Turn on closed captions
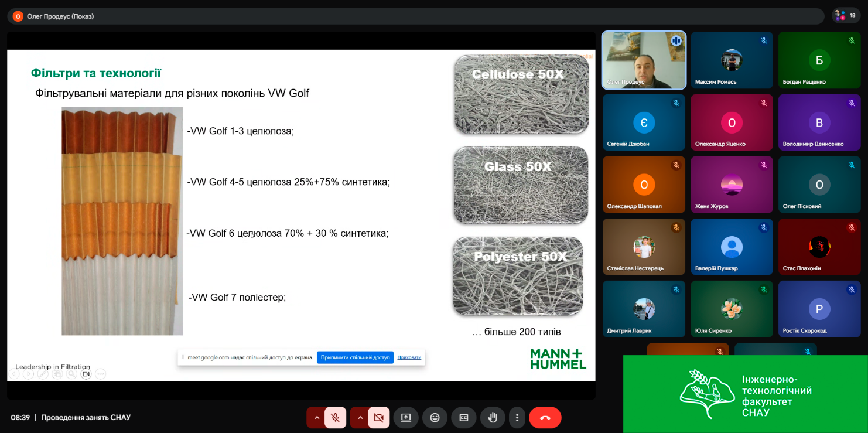 click(x=464, y=418)
